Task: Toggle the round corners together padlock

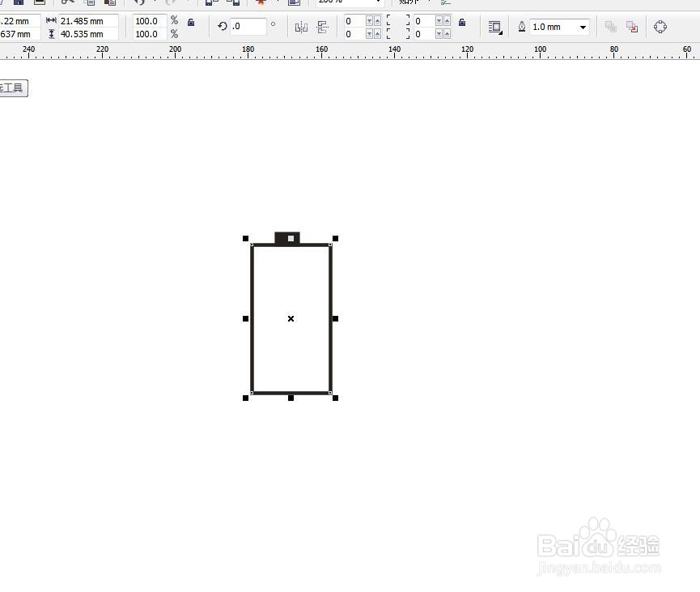Action: (463, 23)
